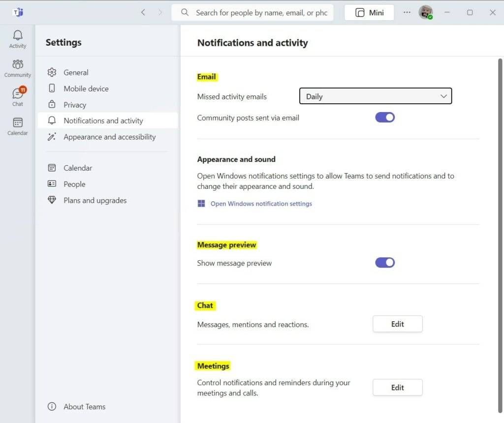
Task: Go to Privacy settings section
Action: click(75, 105)
